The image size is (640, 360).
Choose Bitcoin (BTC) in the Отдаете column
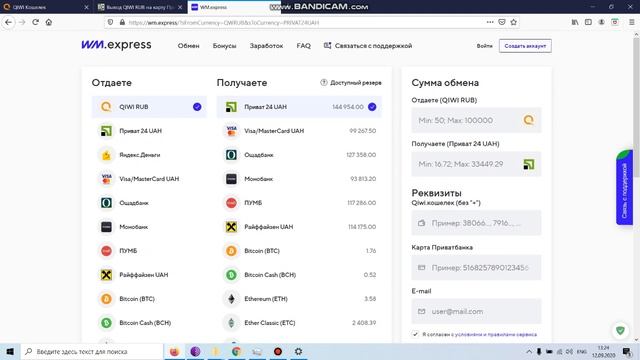(149, 299)
